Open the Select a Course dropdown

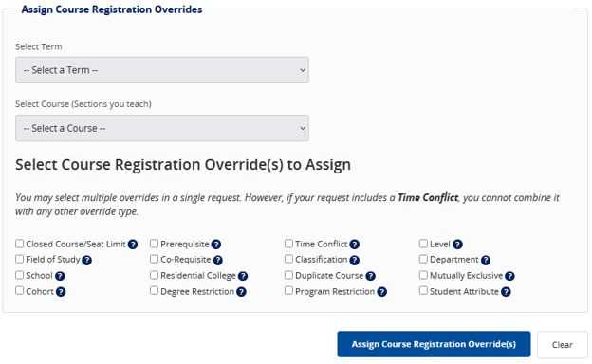[x=162, y=128]
